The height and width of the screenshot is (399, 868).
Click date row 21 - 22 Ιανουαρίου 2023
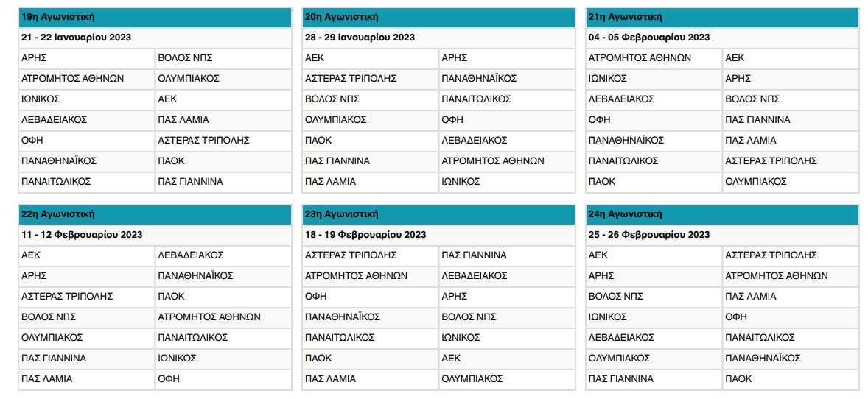coord(155,38)
